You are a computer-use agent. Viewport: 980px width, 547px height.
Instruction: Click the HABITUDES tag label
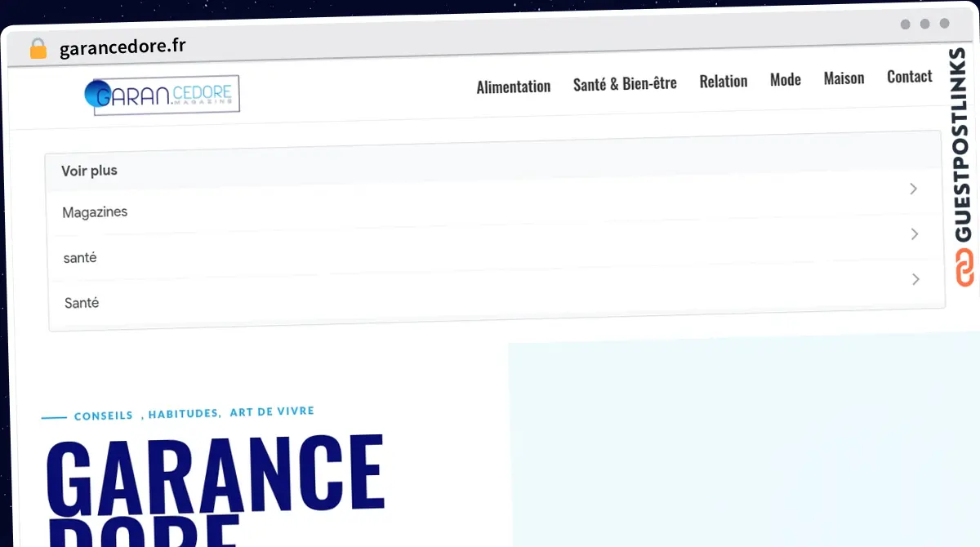(184, 413)
